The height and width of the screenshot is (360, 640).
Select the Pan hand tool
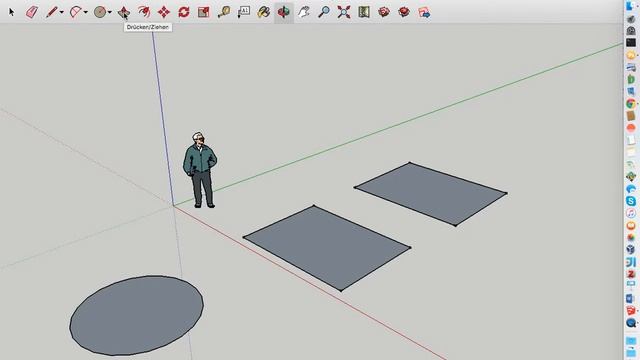[304, 12]
